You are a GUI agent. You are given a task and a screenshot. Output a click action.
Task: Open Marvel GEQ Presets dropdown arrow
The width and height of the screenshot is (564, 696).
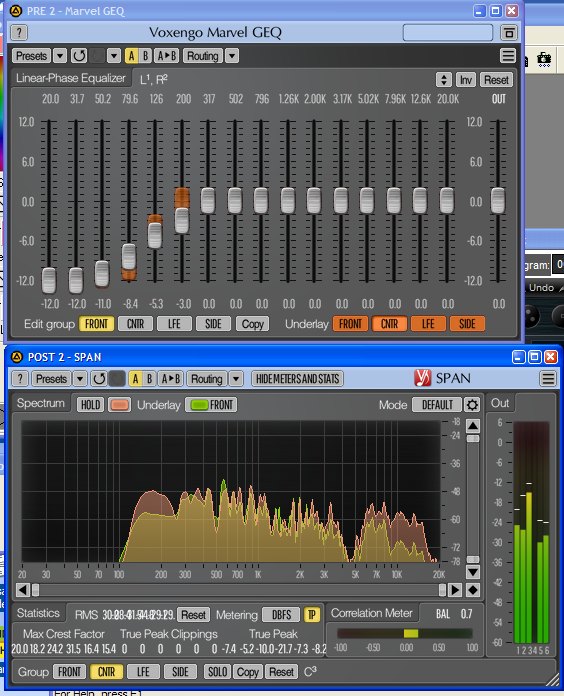pyautogui.click(x=60, y=56)
